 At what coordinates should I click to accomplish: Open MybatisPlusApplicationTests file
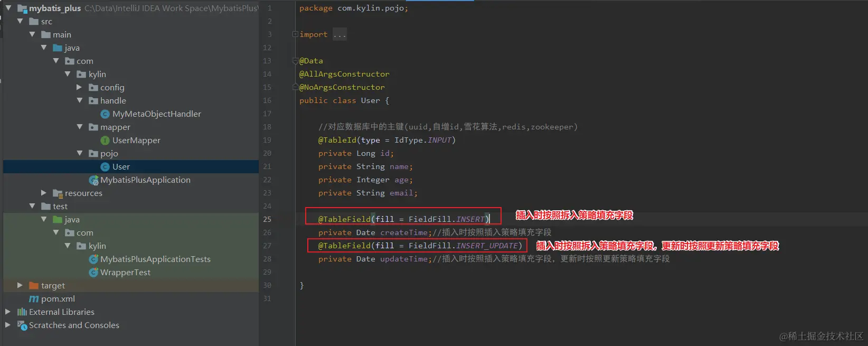pos(155,259)
